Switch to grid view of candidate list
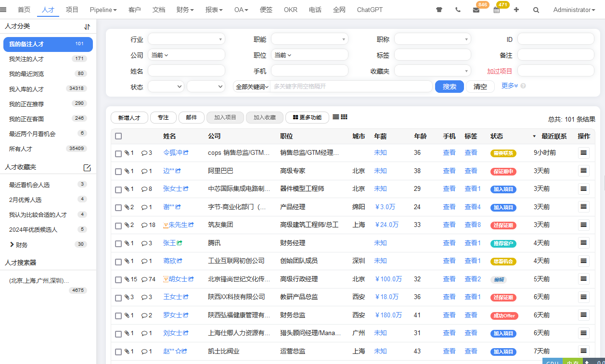The image size is (605, 364). click(345, 117)
